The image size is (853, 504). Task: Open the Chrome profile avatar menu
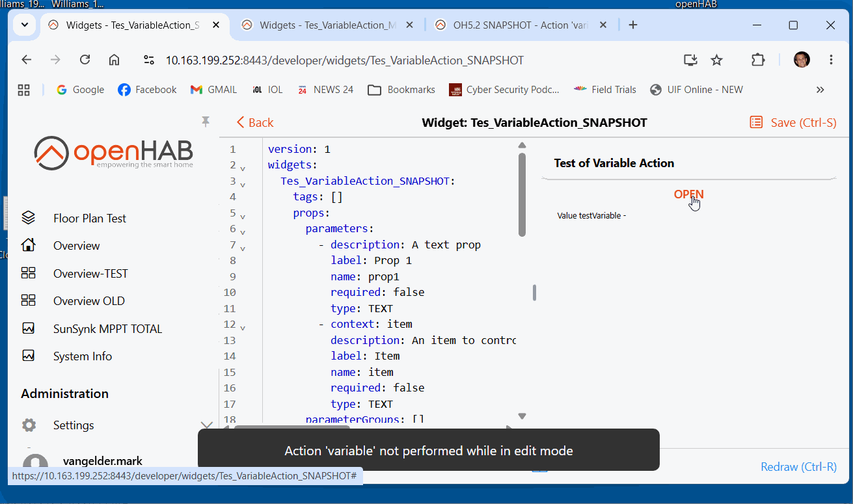pos(802,60)
